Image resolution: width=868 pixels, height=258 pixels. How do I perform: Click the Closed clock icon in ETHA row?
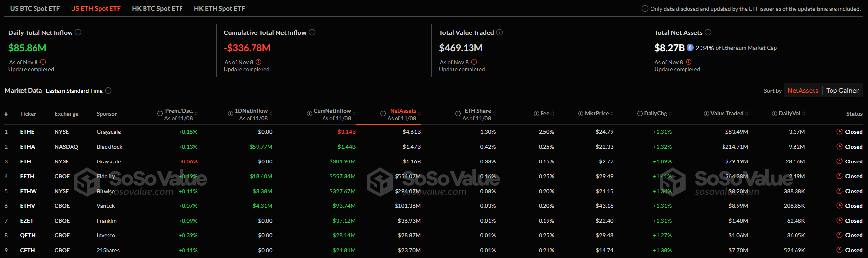pyautogui.click(x=839, y=147)
